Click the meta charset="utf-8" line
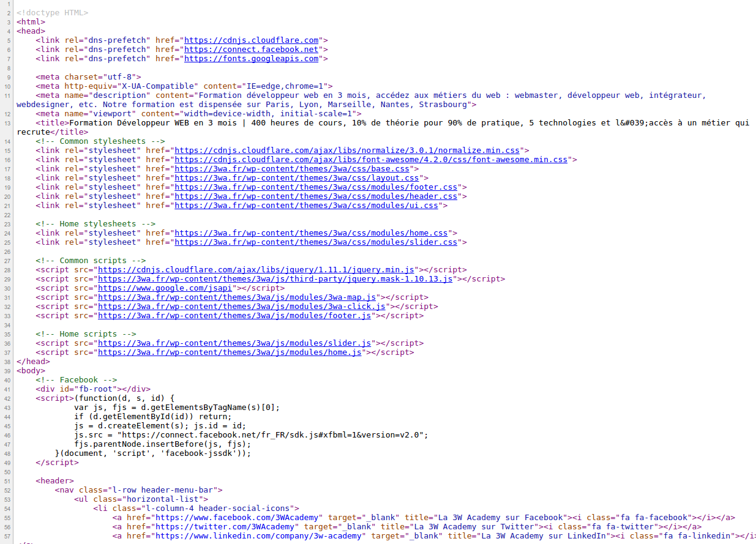 point(88,76)
